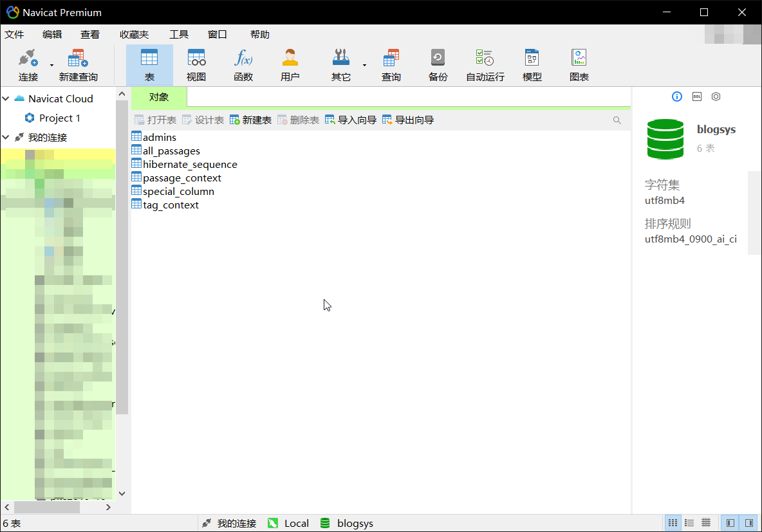
Task: Click blogsys in the status bar
Action: (x=347, y=523)
